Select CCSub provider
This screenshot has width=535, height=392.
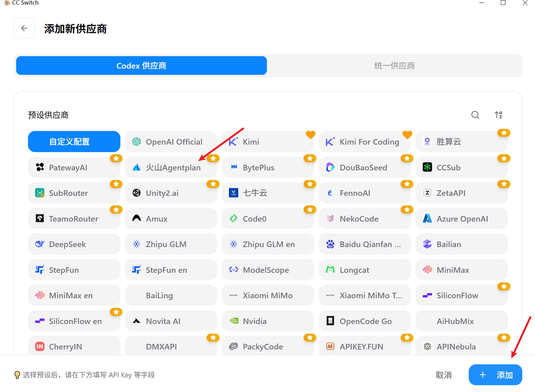coord(461,167)
